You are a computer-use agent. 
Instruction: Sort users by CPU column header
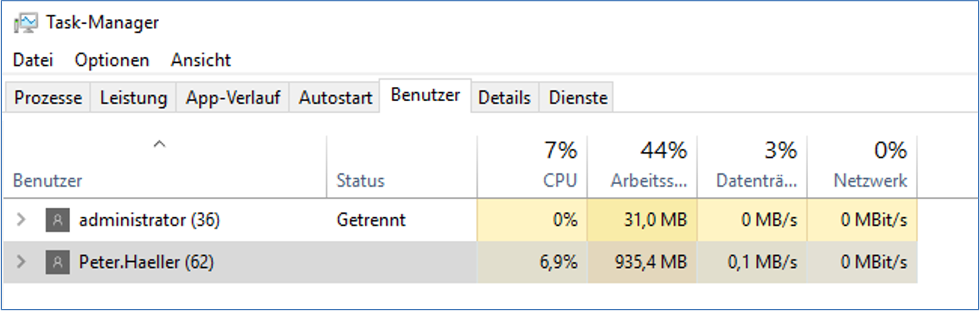point(532,167)
